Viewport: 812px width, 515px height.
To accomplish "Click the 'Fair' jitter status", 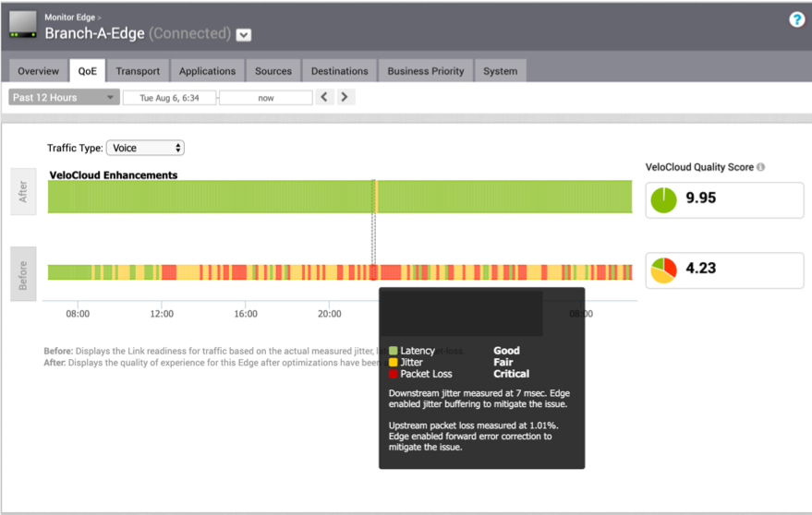I will [x=503, y=363].
